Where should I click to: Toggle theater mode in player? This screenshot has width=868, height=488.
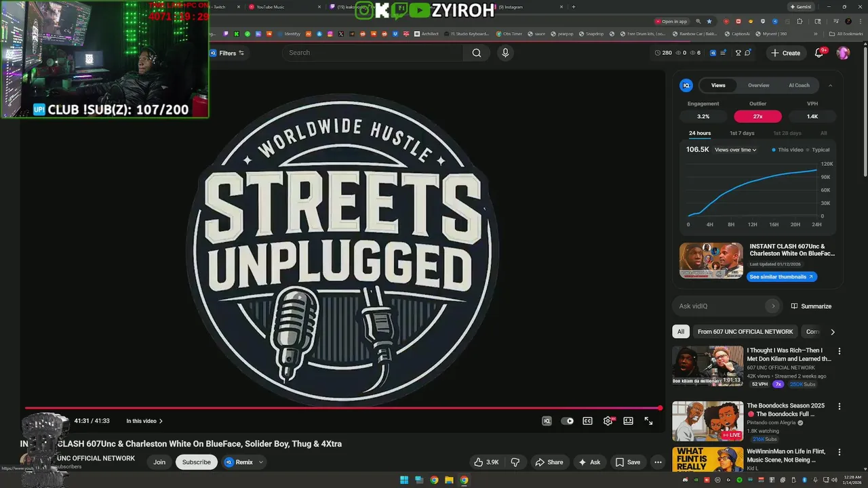628,421
